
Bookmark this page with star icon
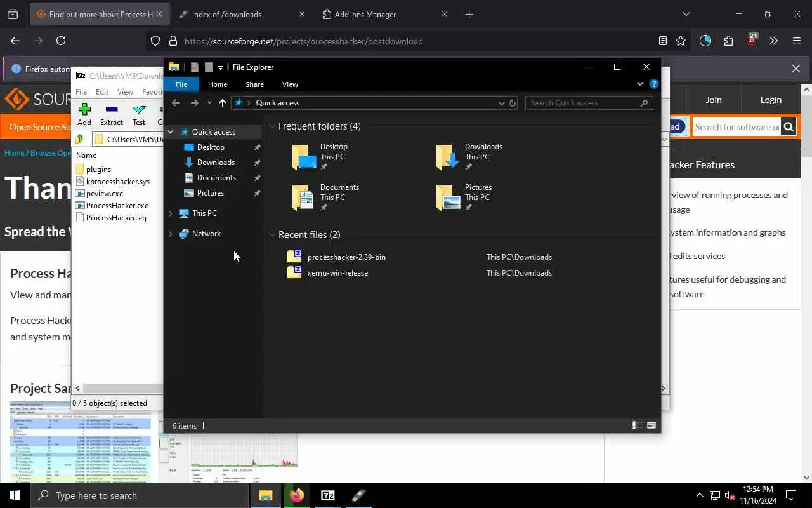[681, 41]
